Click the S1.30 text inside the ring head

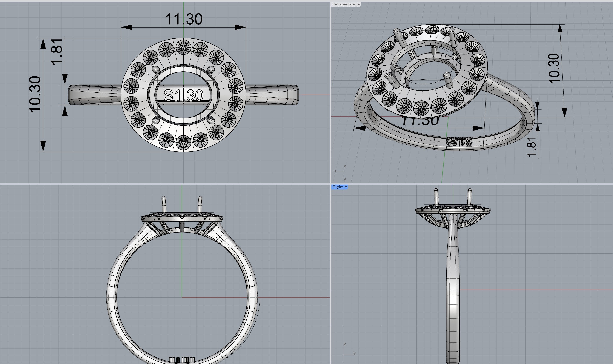click(183, 95)
